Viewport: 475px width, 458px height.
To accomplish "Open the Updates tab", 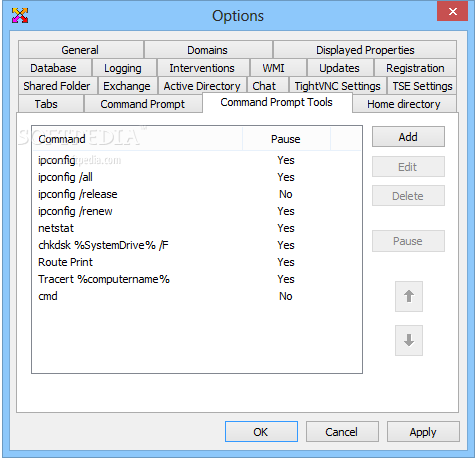I will [340, 68].
